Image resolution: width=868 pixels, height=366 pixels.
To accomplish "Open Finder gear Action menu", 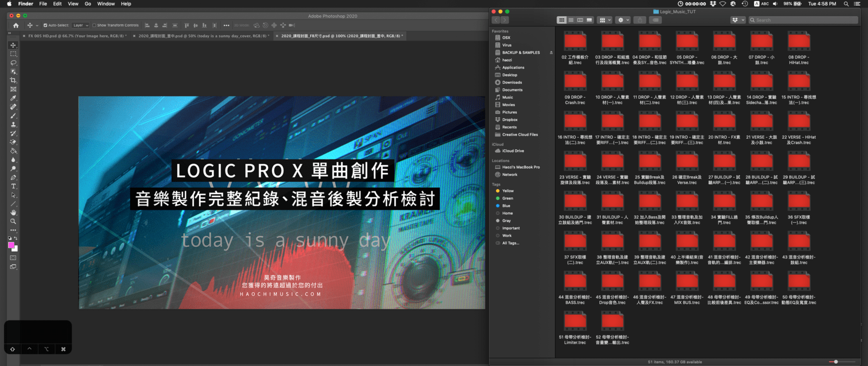I will (623, 20).
